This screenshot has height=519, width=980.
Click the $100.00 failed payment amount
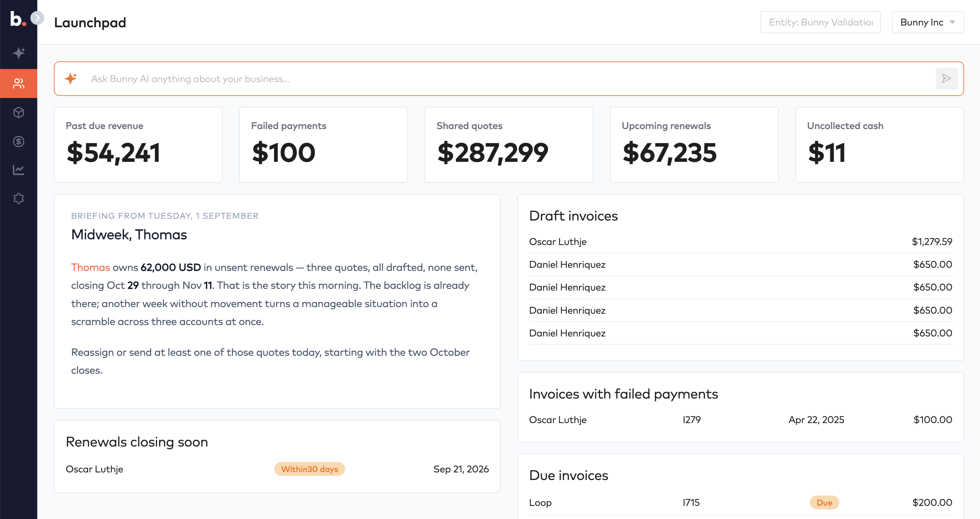[x=933, y=420]
